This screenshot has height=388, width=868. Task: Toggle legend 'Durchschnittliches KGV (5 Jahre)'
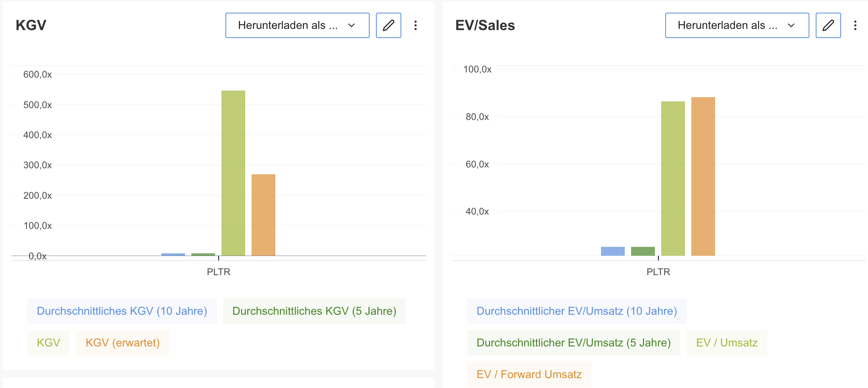(x=314, y=311)
